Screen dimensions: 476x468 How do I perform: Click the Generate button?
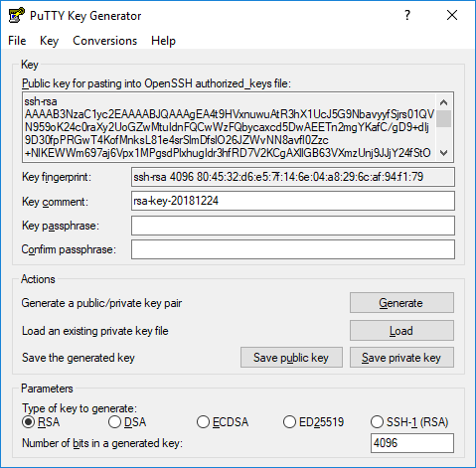point(401,303)
